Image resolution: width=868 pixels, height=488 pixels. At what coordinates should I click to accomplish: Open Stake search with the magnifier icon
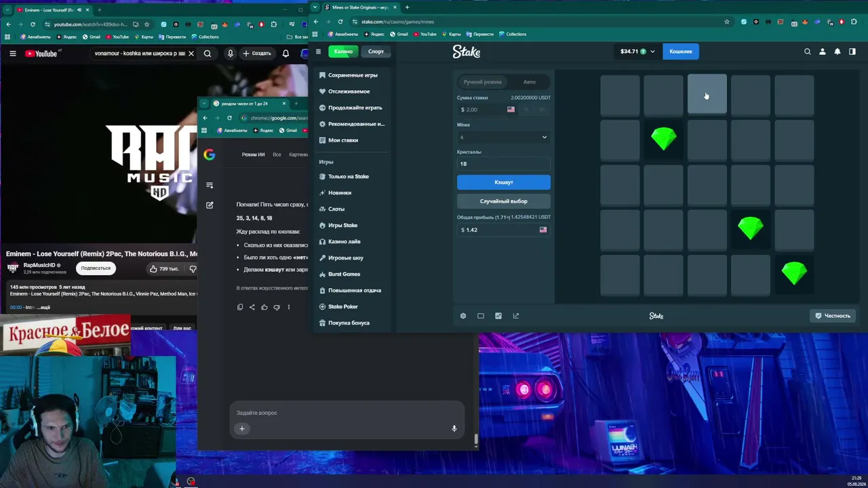(x=807, y=52)
